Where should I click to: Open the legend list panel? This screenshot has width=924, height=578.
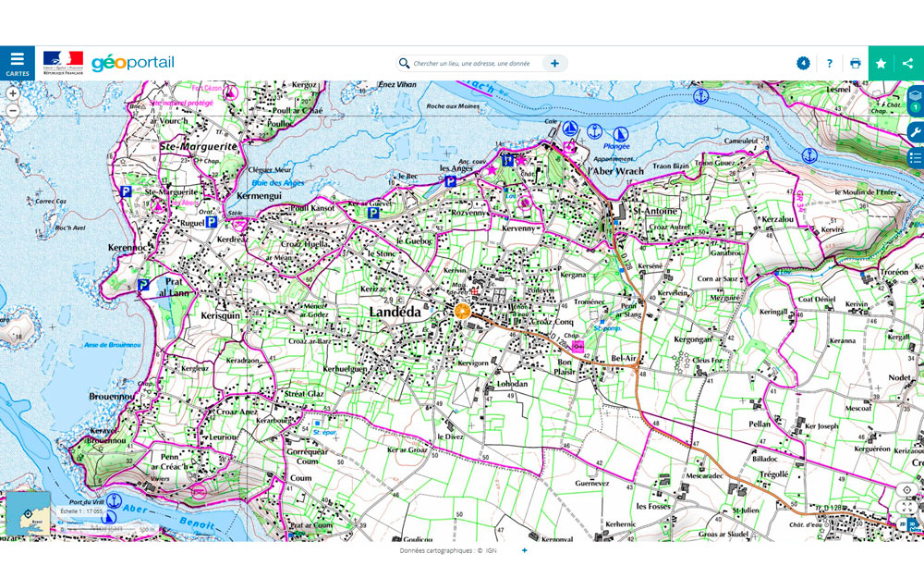pos(915,158)
